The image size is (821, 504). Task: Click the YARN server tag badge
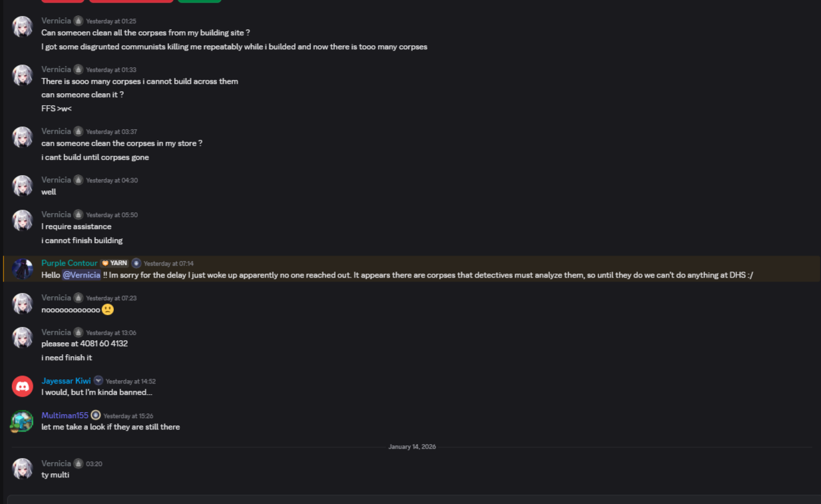point(115,263)
